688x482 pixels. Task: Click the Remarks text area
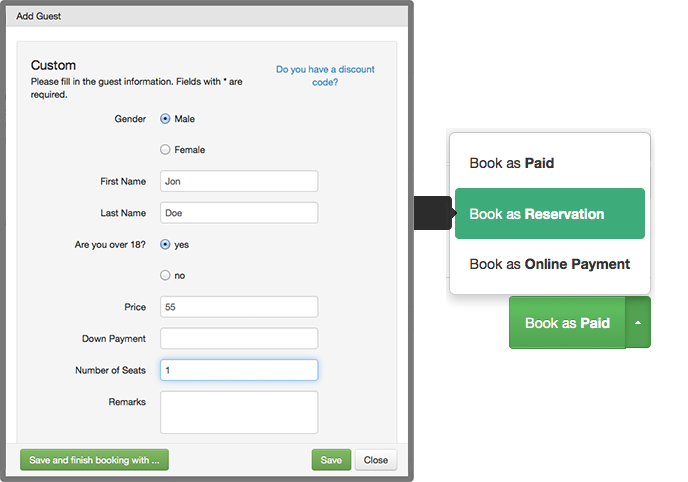pos(238,412)
